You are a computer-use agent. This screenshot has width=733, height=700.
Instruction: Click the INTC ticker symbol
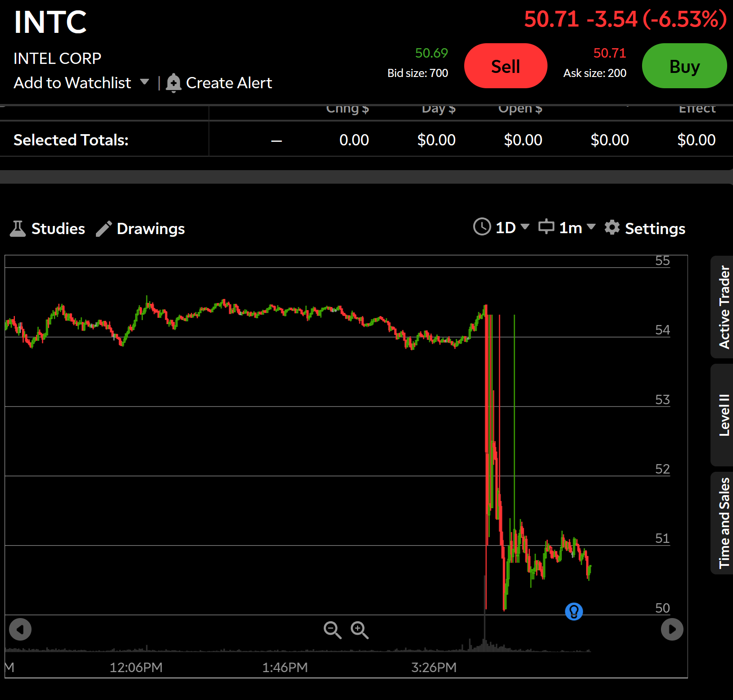(x=50, y=22)
